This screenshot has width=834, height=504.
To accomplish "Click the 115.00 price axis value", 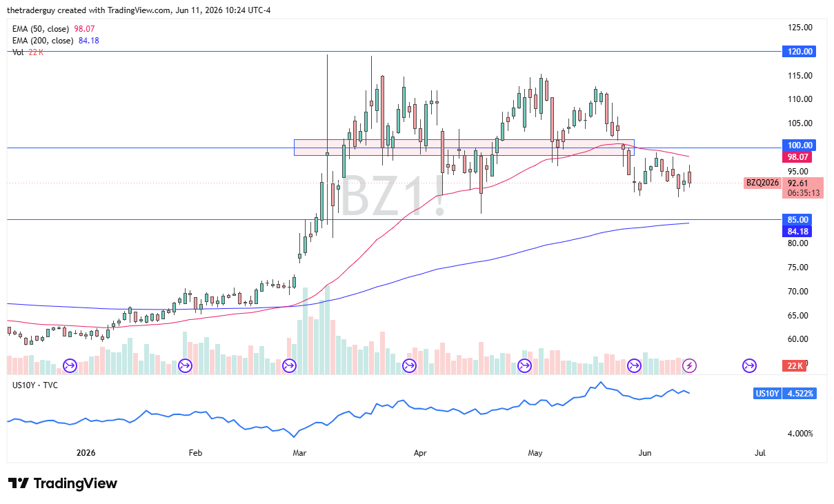I will click(x=800, y=76).
